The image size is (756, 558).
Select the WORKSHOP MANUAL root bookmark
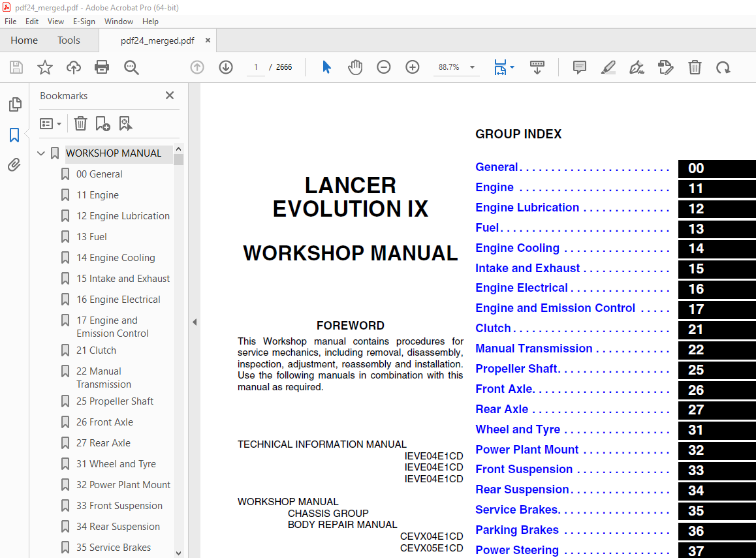[114, 153]
